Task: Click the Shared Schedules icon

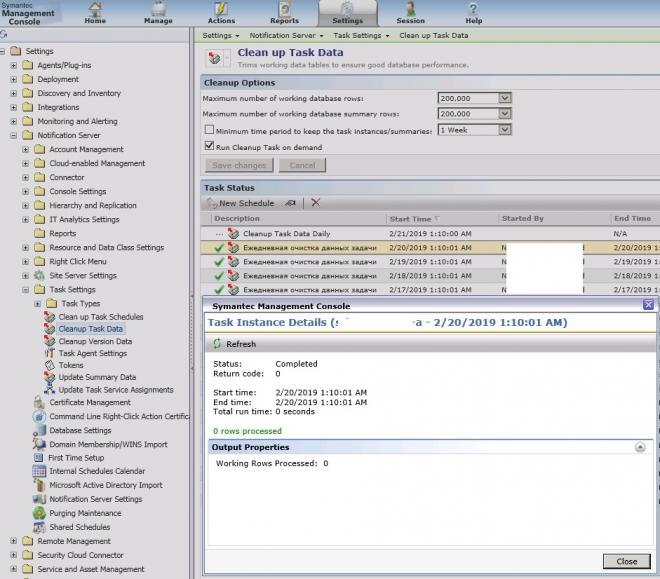Action: point(39,527)
